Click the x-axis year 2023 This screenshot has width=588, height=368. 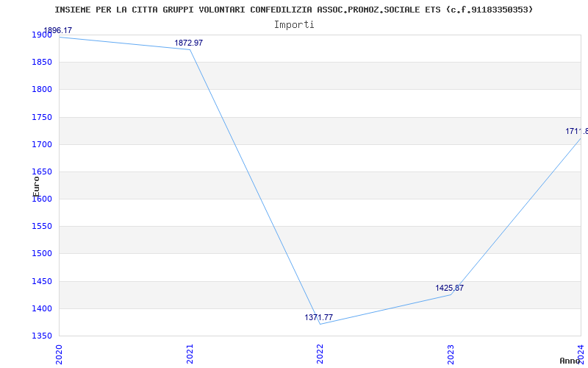451,354
